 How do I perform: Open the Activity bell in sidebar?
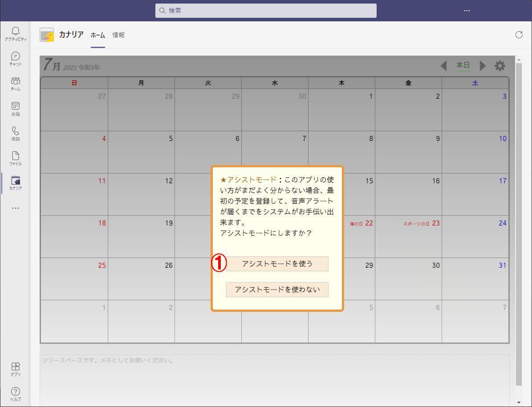point(15,34)
